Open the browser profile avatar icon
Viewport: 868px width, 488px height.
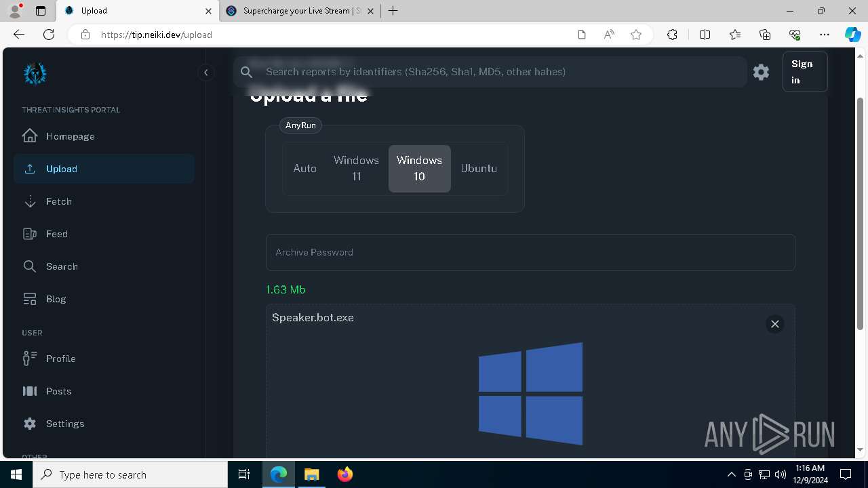(x=15, y=11)
